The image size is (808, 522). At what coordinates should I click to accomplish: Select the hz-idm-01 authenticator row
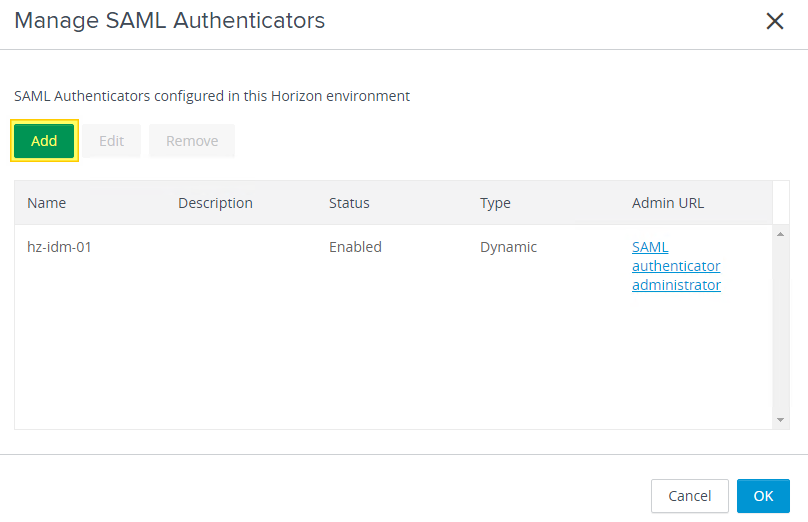point(59,247)
